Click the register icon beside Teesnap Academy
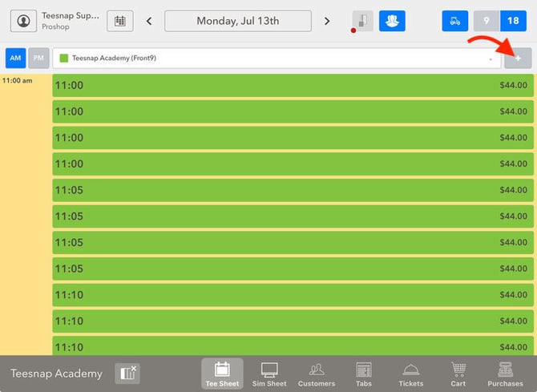Viewport: 537px width, 392px height. [127, 373]
